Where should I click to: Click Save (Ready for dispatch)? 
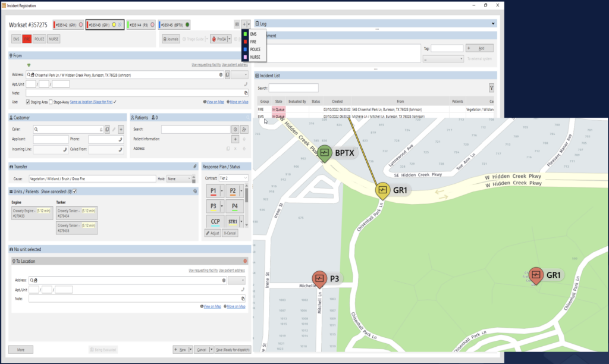pyautogui.click(x=233, y=349)
